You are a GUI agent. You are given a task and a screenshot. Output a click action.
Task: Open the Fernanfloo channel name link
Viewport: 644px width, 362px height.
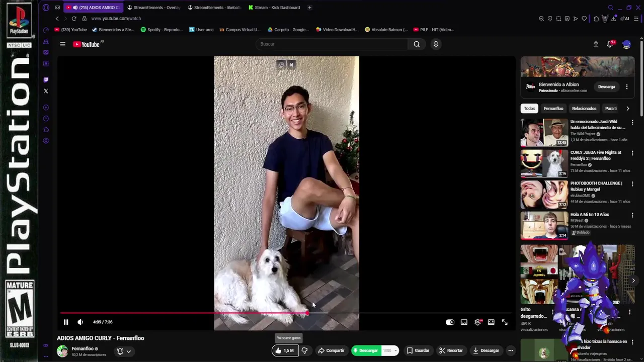[x=83, y=348]
